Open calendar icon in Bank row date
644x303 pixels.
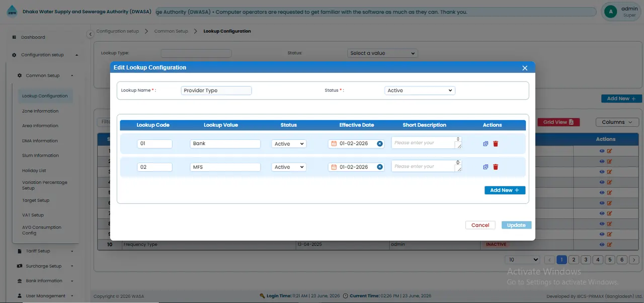point(334,143)
